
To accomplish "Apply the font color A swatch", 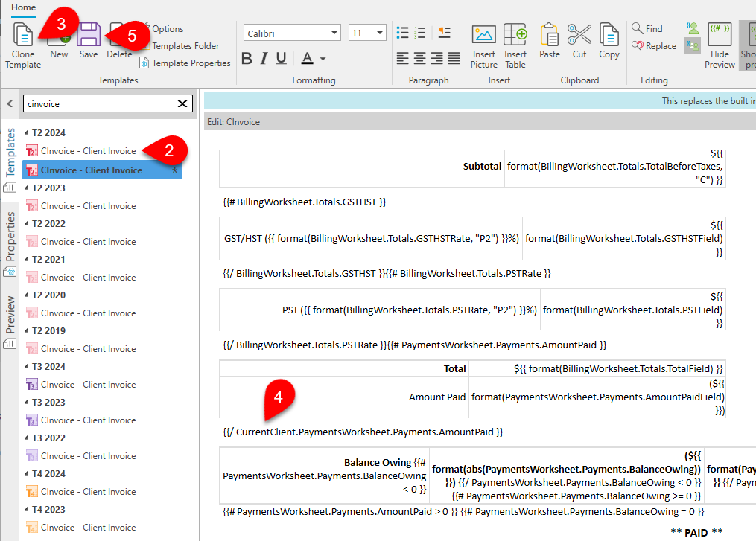I will point(307,58).
